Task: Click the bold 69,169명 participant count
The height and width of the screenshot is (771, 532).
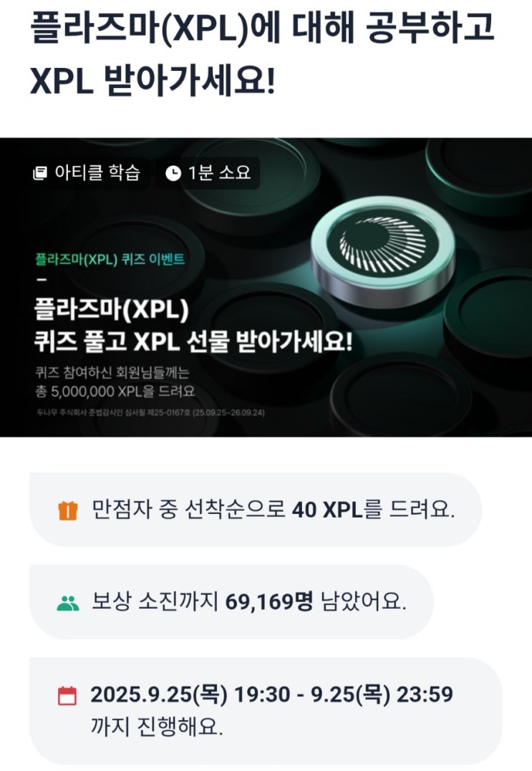Action: (x=269, y=602)
